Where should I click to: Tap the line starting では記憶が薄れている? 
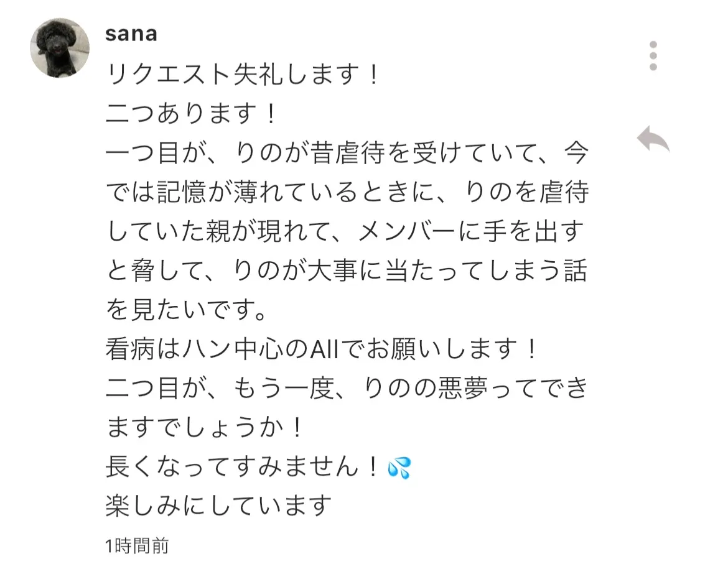point(347,193)
